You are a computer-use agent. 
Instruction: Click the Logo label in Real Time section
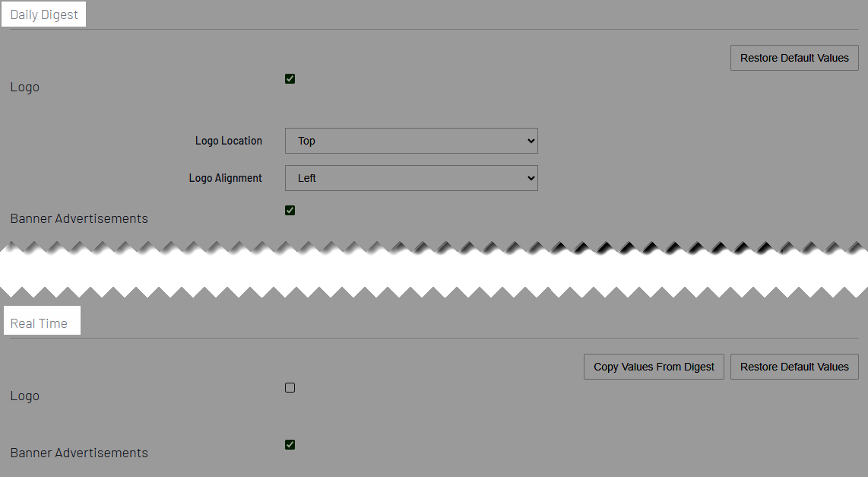point(24,396)
